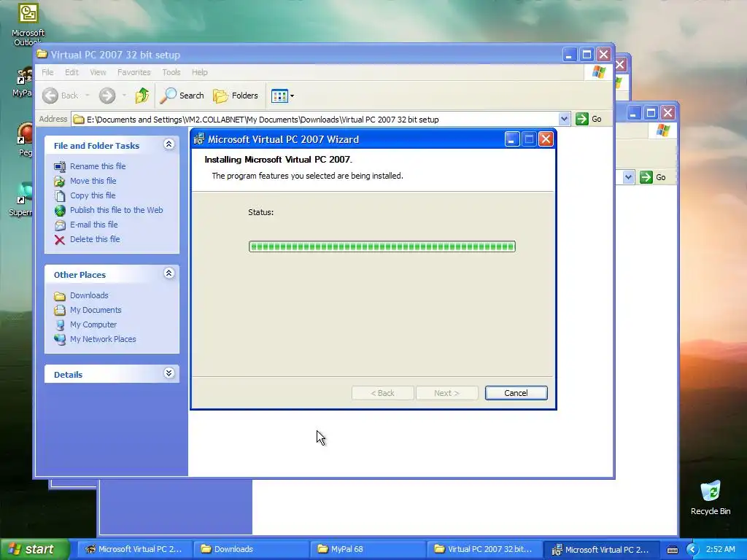Open the Start menu

coord(34,549)
